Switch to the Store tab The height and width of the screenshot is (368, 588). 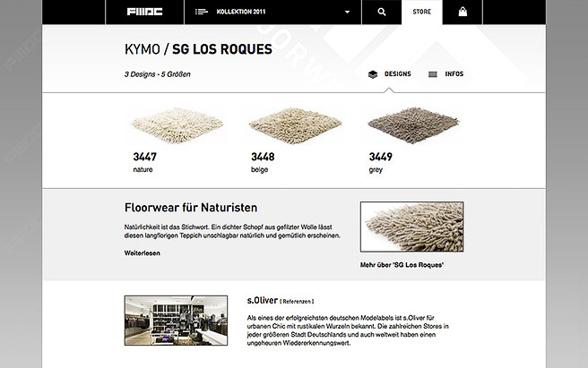coord(422,12)
